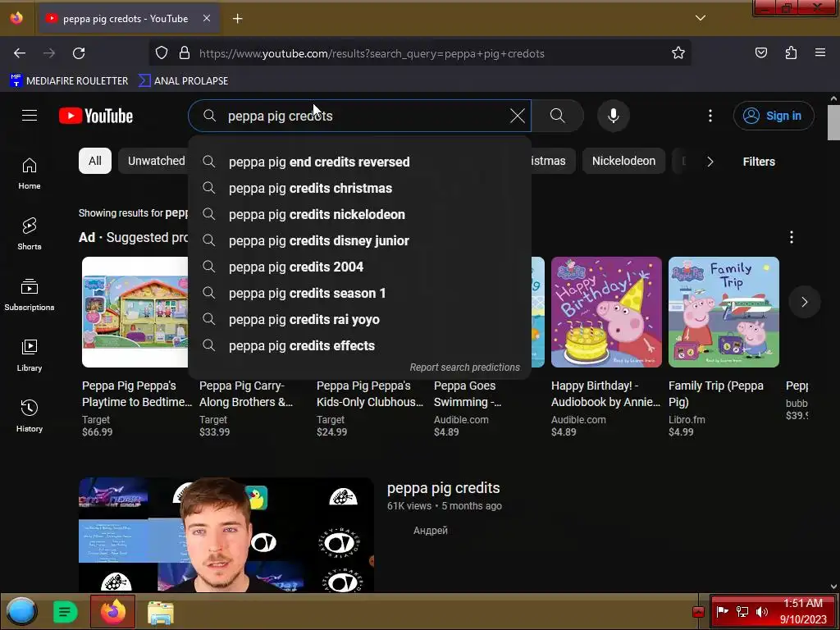
Task: Open History in the sidebar
Action: coord(30,416)
